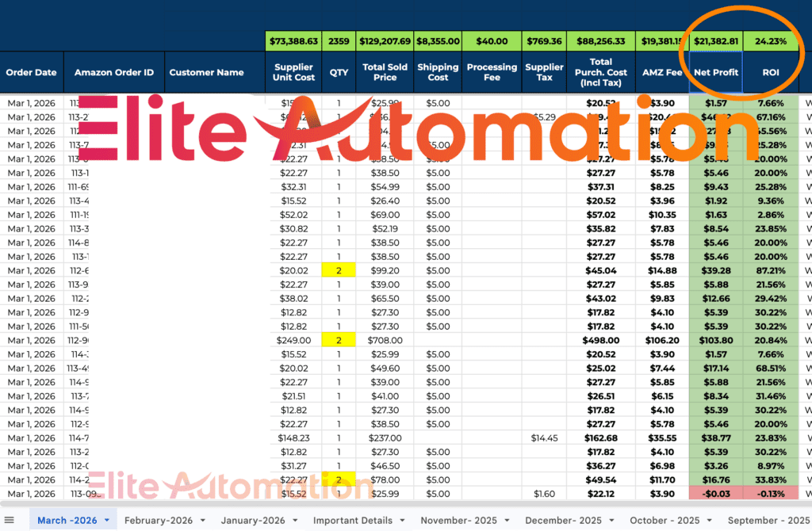812x531 pixels.
Task: Select the Order Date column header
Action: coord(31,72)
